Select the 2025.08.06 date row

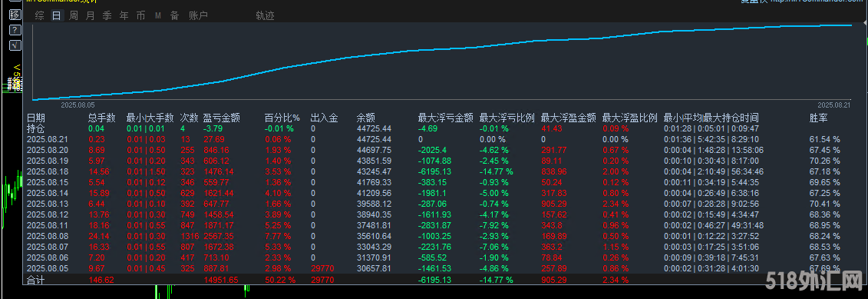point(47,257)
